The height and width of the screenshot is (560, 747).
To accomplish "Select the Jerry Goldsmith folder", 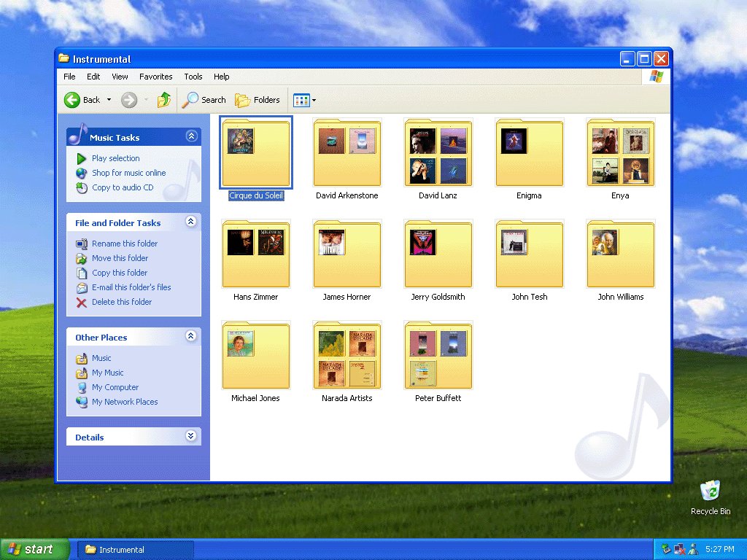I will coord(438,260).
